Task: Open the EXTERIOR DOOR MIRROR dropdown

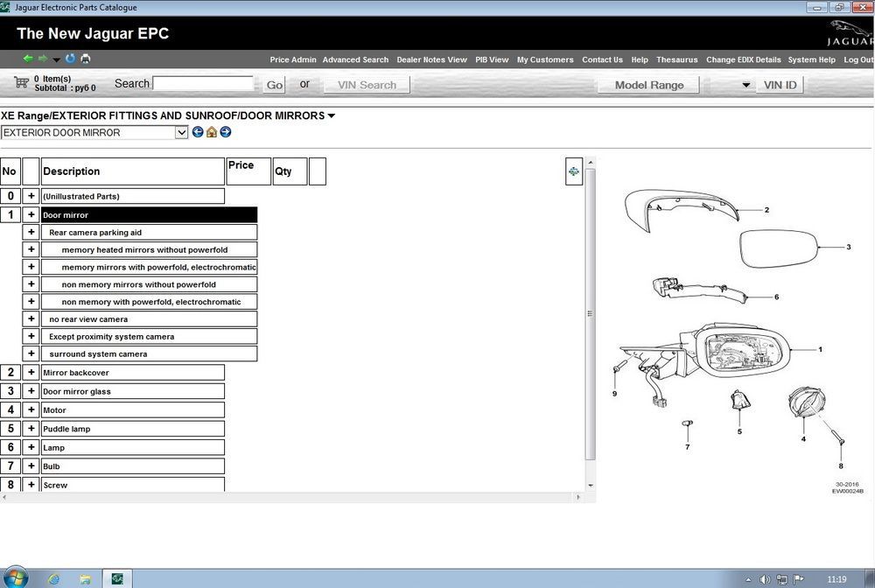Action: click(x=181, y=133)
